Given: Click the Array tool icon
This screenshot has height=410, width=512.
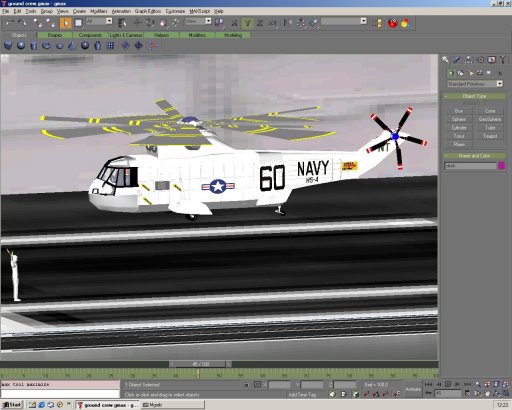Looking at the screenshot, I should coord(301,23).
